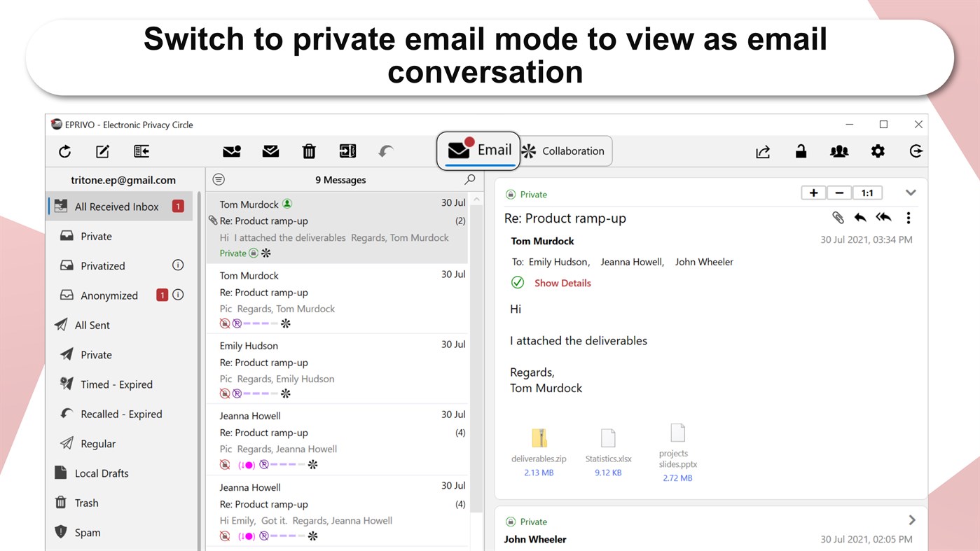The width and height of the screenshot is (980, 551).
Task: Click the Lock privacy icon
Action: [801, 151]
